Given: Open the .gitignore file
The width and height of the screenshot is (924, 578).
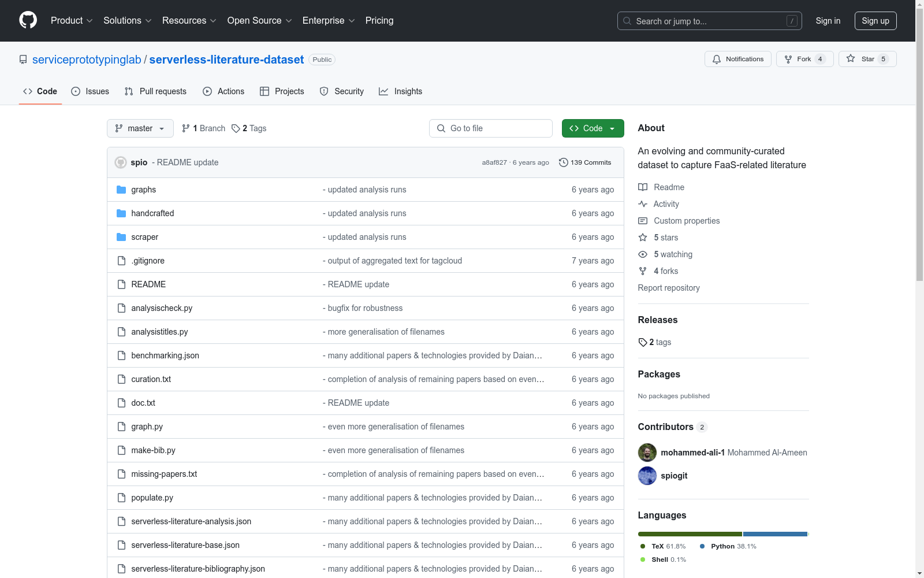Looking at the screenshot, I should pos(148,261).
